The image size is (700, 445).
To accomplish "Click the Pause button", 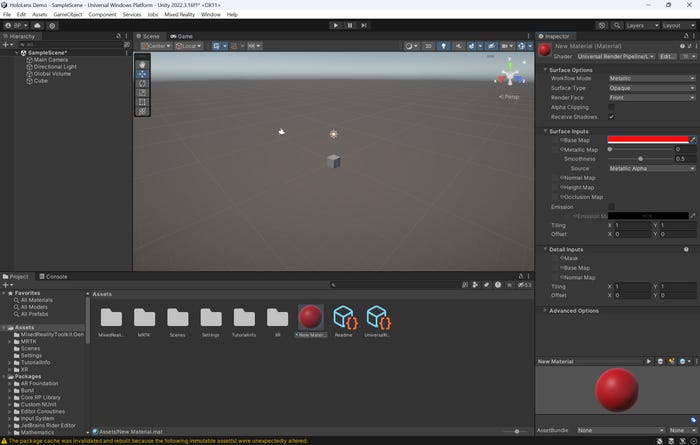I will (350, 25).
